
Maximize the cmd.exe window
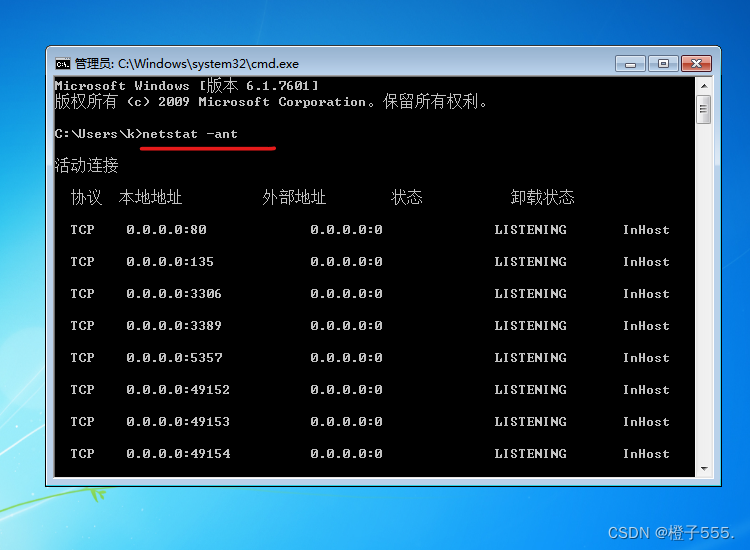663,64
